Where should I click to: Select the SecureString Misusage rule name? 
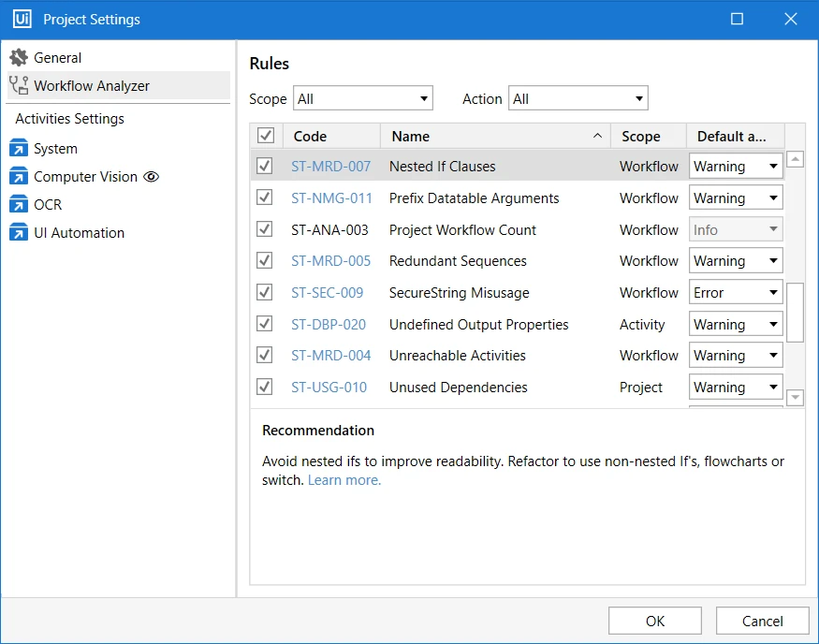pos(460,292)
